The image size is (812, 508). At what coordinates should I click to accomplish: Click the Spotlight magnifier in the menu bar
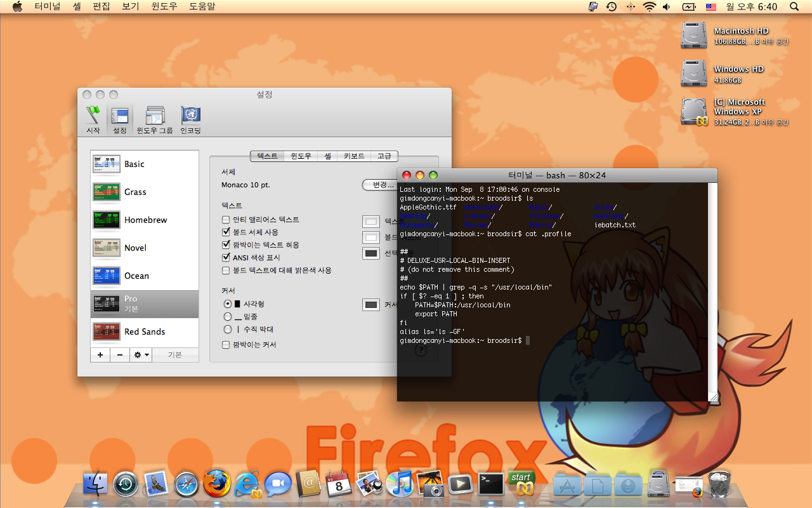794,7
